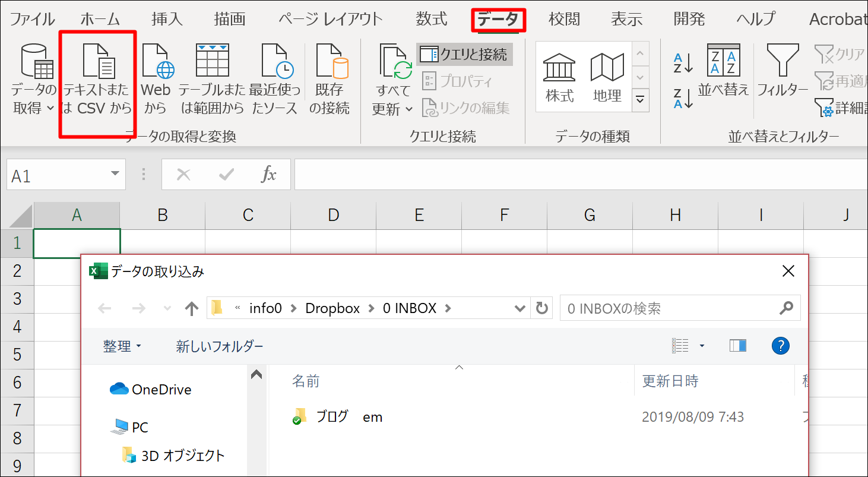This screenshot has width=868, height=477.
Task: Select the Stocks (株式) data type
Action: point(559,77)
